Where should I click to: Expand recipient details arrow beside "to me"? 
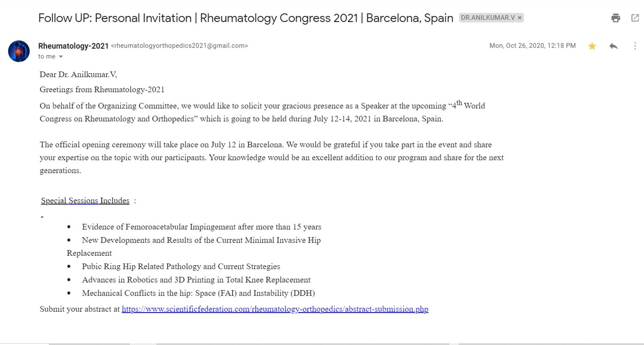point(61,57)
